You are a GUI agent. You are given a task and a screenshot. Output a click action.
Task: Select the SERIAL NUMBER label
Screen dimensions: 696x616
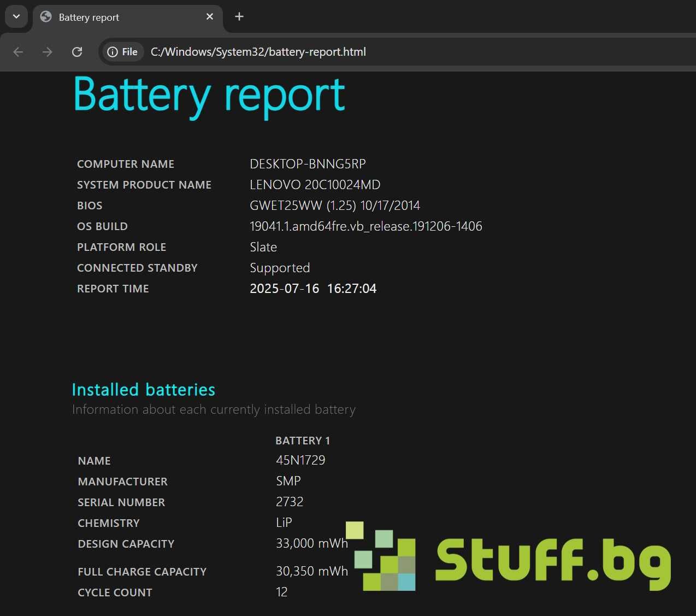point(121,502)
